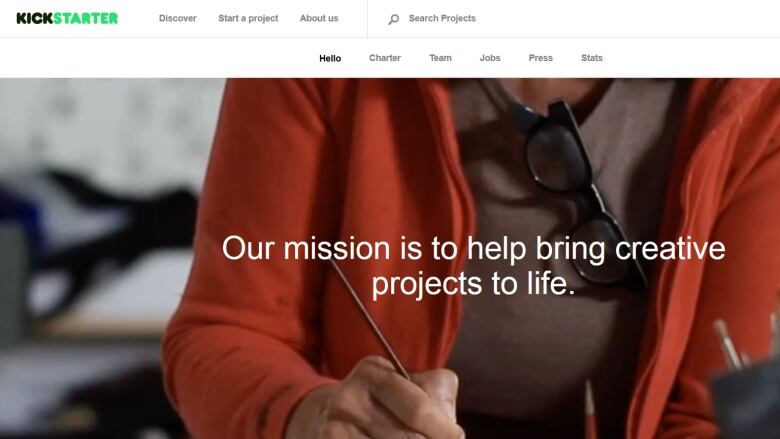View the Jobs tab

(x=490, y=58)
